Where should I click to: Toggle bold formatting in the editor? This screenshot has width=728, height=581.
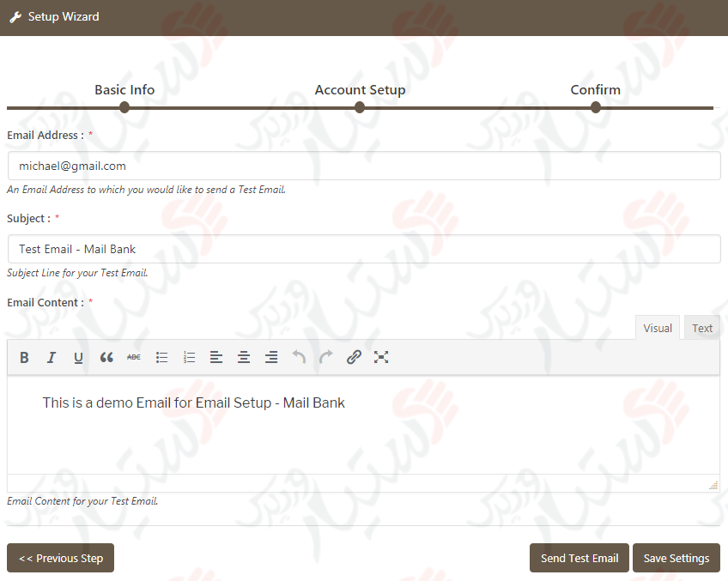(24, 357)
